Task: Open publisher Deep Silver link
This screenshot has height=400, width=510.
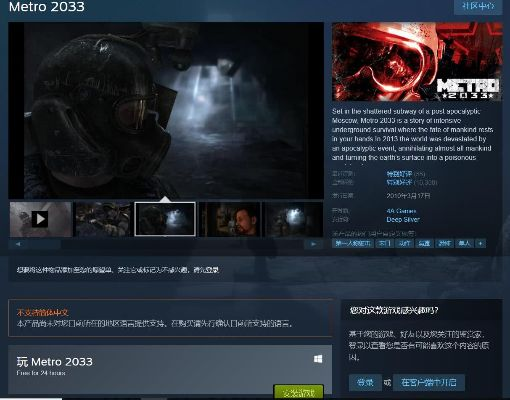Action: 403,220
